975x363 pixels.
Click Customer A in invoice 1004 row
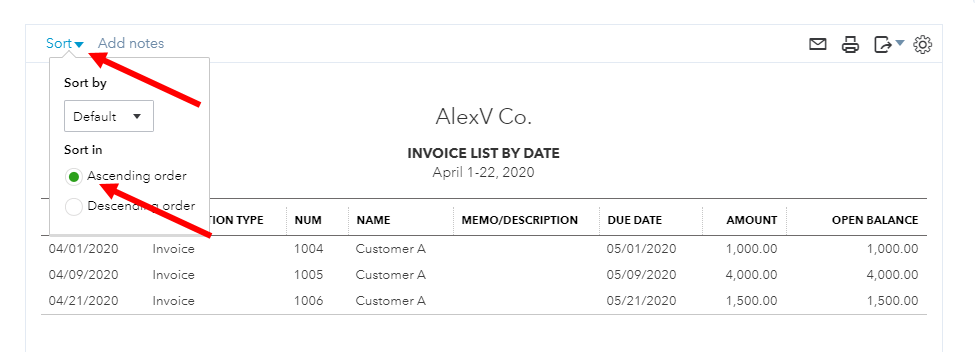[x=390, y=249]
